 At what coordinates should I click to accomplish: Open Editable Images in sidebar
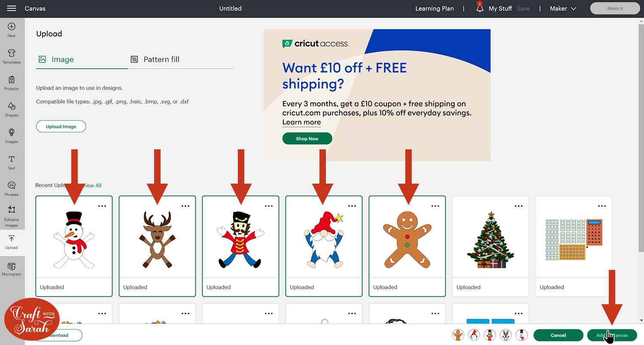pyautogui.click(x=12, y=216)
